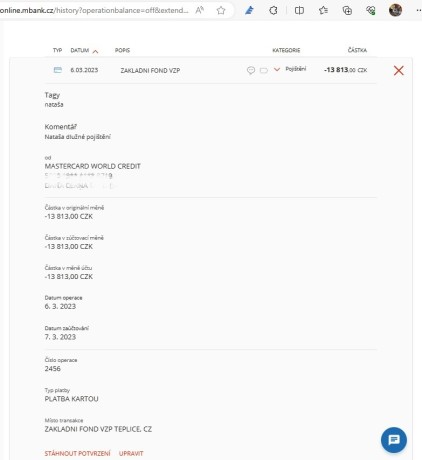This screenshot has width=422, height=460.
Task: Click the KATEGORIE column header
Action: (x=286, y=50)
